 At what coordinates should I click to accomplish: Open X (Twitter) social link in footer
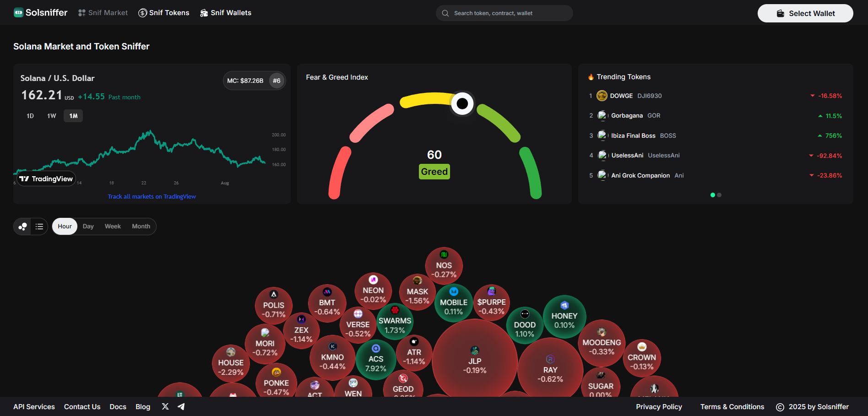[165, 406]
